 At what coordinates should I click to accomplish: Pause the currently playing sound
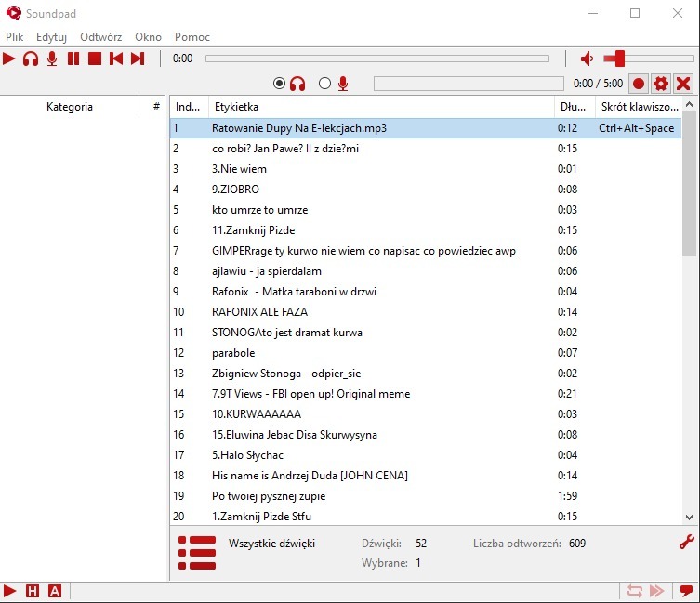point(73,59)
